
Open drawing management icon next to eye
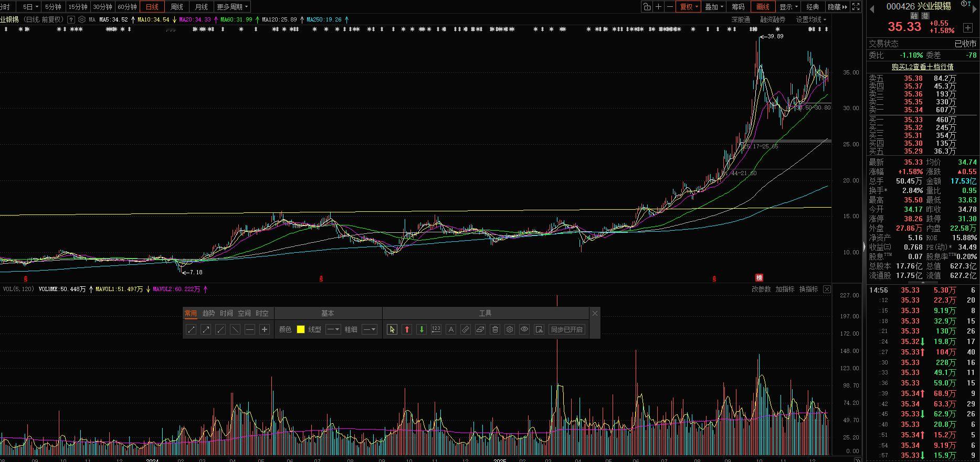pyautogui.click(x=539, y=329)
